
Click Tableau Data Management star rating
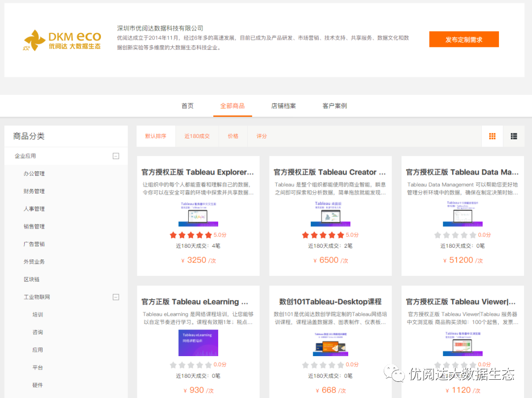(x=455, y=235)
